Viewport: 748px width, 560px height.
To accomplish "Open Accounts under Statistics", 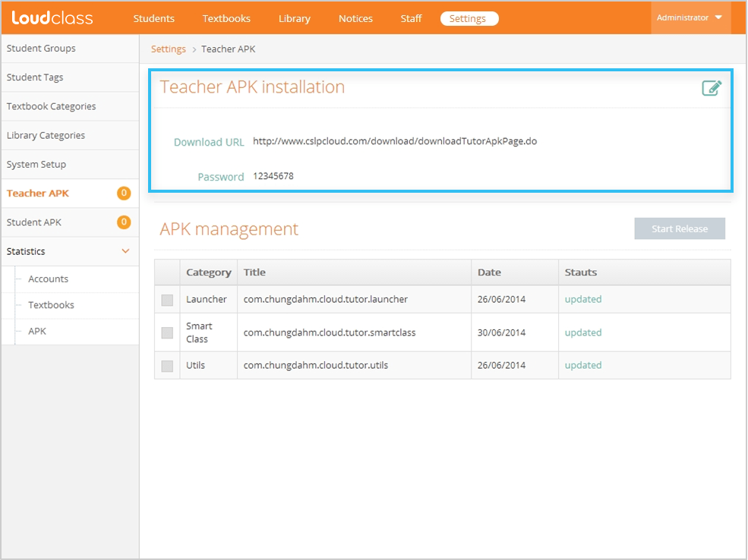I will coord(48,278).
